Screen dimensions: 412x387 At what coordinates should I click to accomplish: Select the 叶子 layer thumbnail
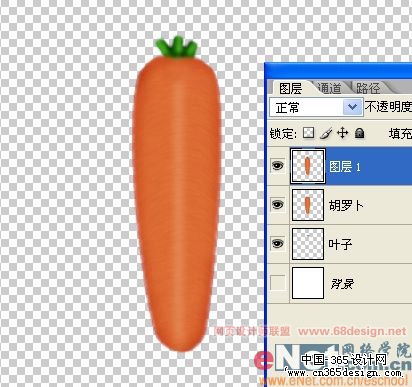pyautogui.click(x=308, y=244)
